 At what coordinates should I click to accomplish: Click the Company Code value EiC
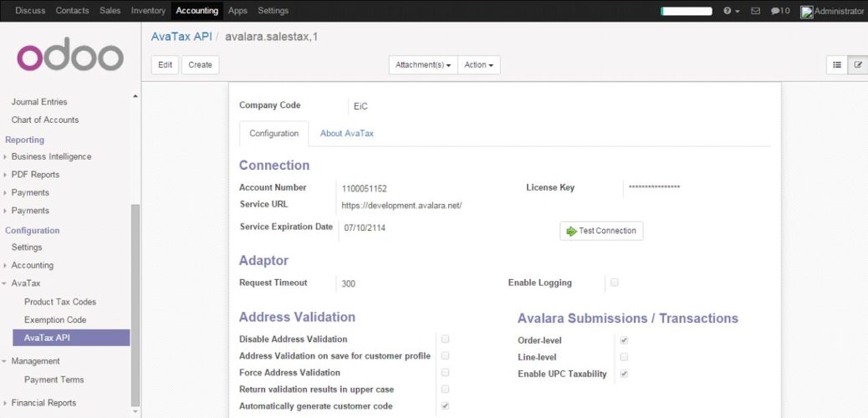360,106
